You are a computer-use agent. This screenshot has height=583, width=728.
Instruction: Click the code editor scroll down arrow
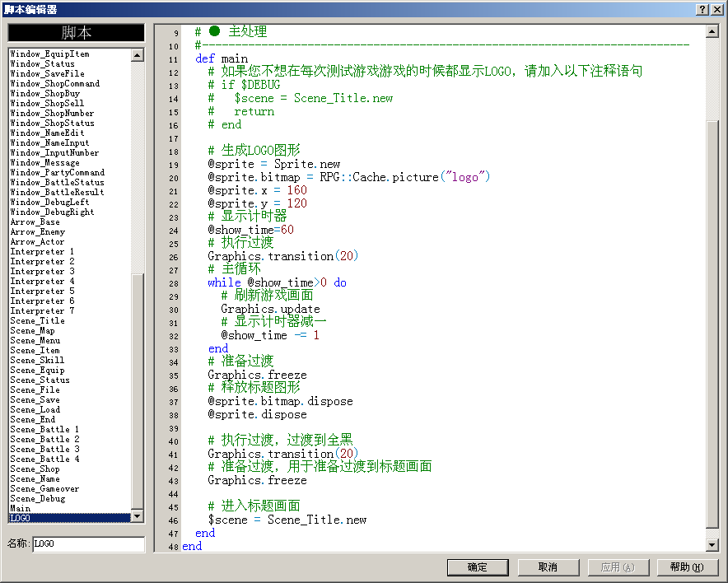coord(712,545)
